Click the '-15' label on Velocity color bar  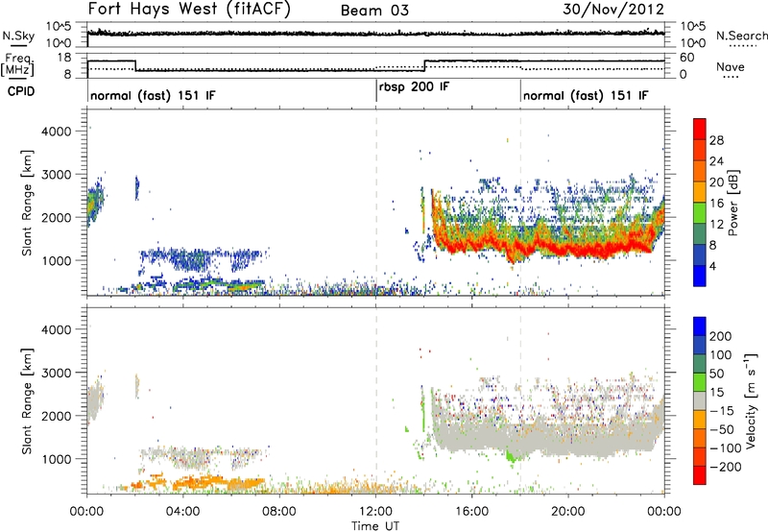click(x=721, y=411)
